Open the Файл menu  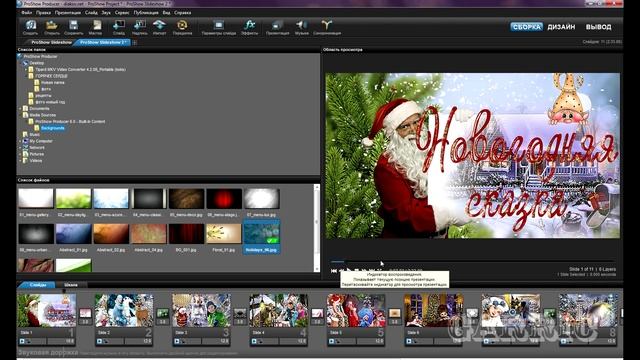click(27, 13)
